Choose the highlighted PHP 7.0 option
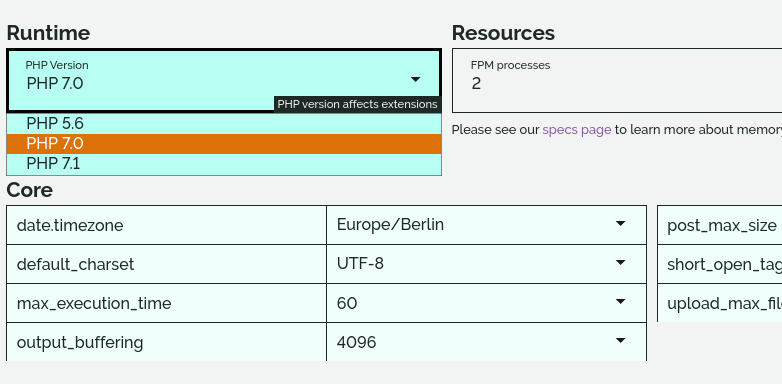 224,144
